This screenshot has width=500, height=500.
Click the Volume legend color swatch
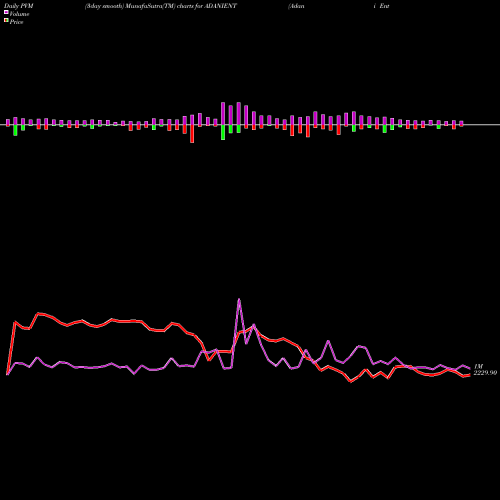coord(6,13)
